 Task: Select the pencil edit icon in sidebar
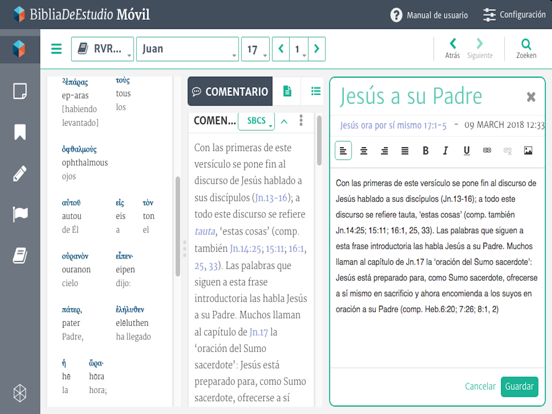pos(20,173)
